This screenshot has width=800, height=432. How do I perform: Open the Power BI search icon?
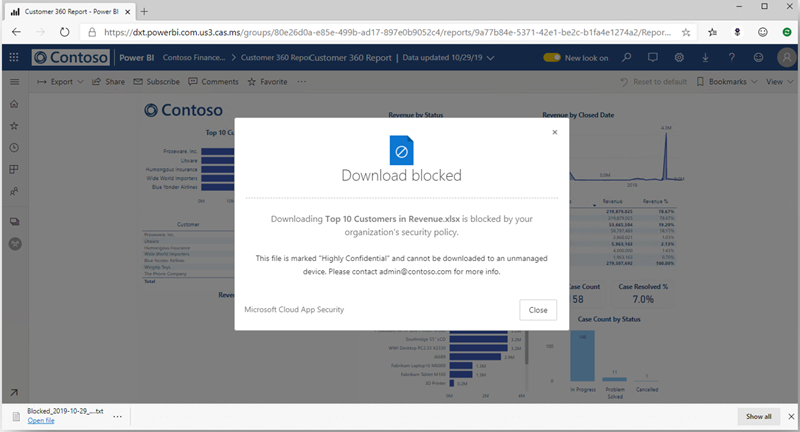(627, 58)
